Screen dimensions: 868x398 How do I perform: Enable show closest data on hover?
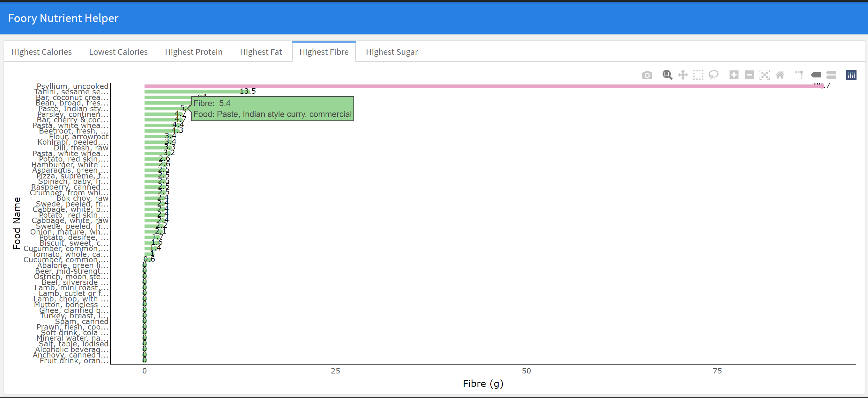(815, 75)
